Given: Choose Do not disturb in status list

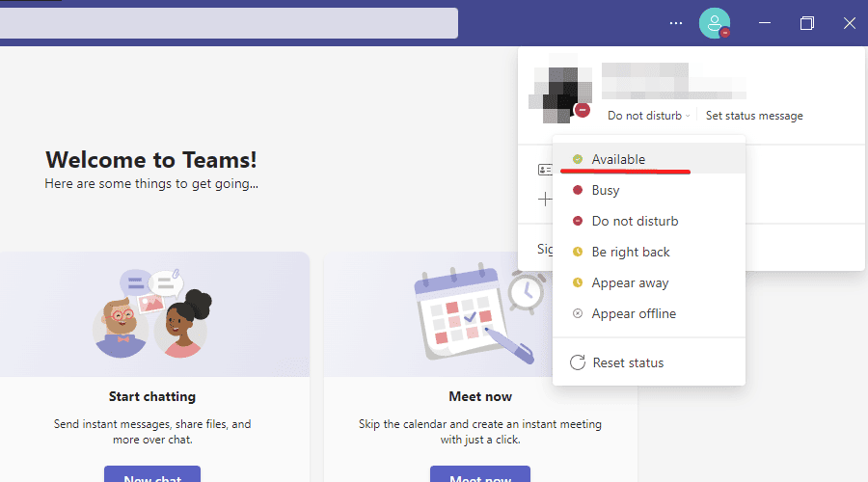Looking at the screenshot, I should tap(649, 222).
